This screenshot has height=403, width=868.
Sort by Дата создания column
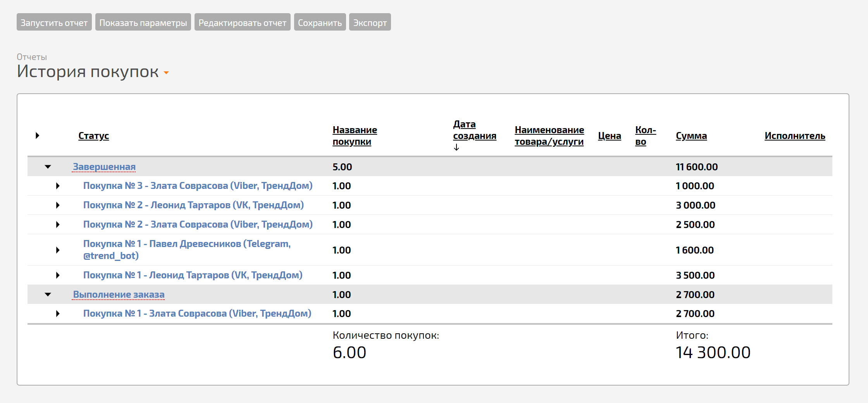click(x=475, y=130)
